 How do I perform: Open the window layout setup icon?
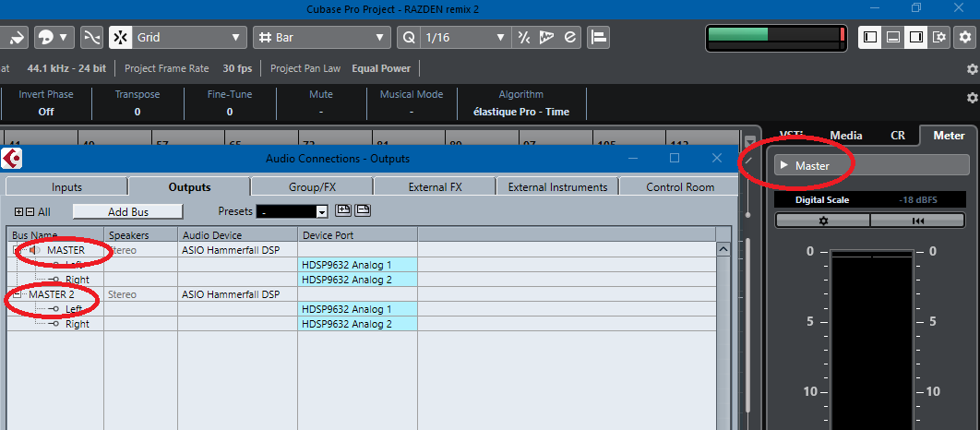point(938,38)
